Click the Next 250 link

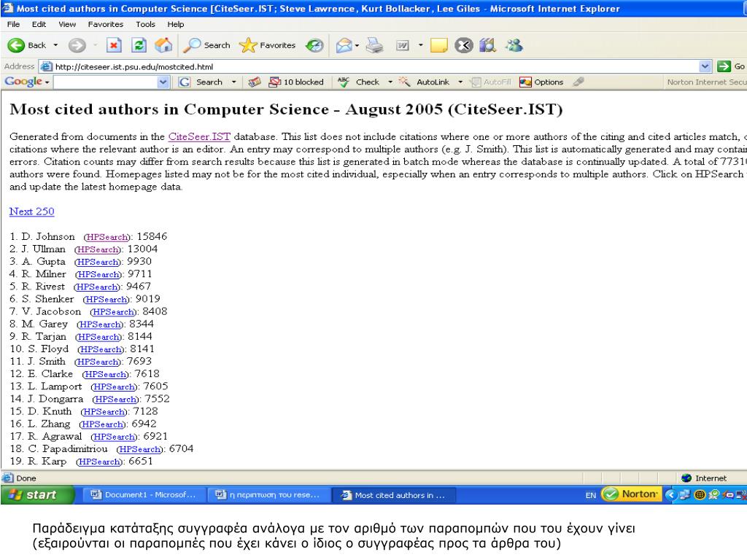click(x=32, y=211)
